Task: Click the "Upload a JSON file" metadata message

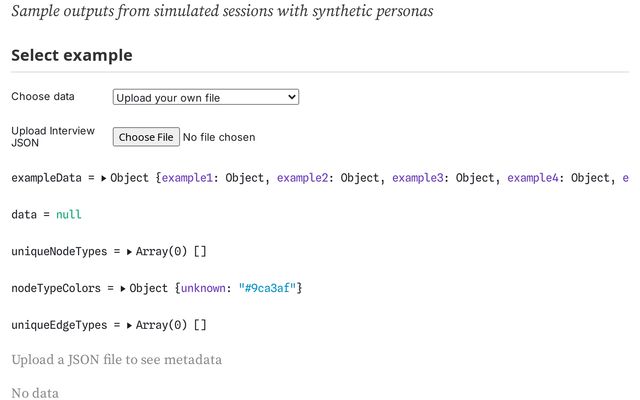Action: (x=116, y=359)
